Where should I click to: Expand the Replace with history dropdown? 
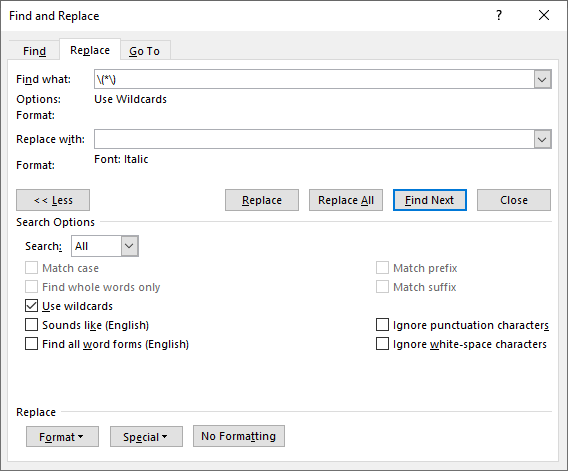click(542, 139)
